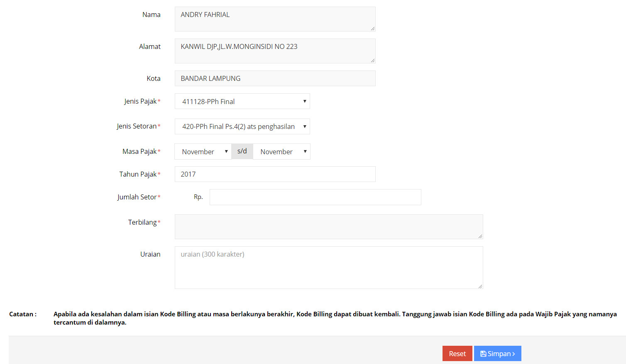Click the Nama field with ANDRY FAHRIAL
The height and width of the screenshot is (364, 626).
275,19
